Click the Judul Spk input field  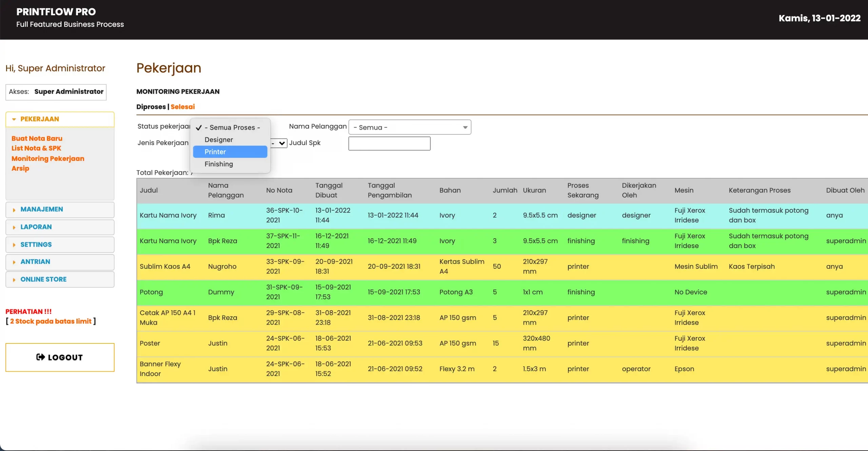[389, 143]
